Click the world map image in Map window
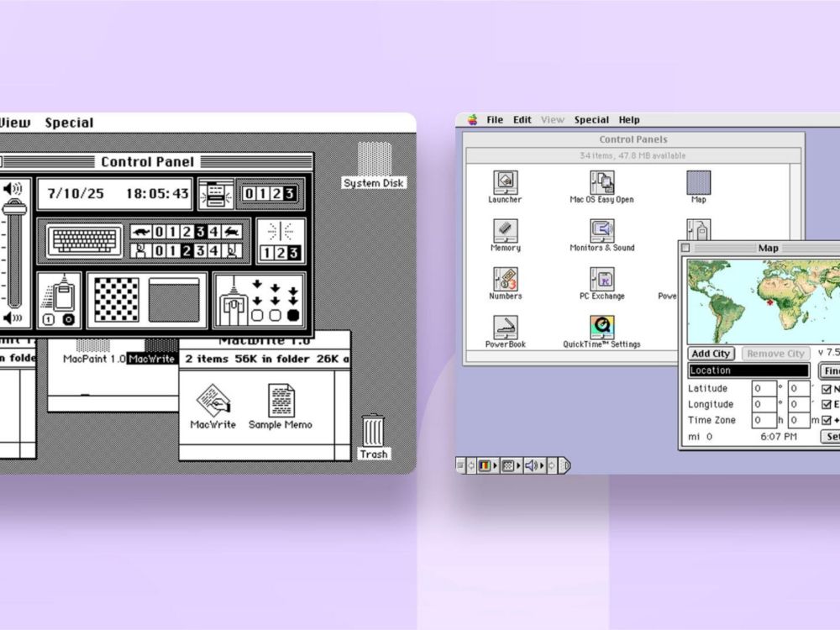 click(764, 302)
